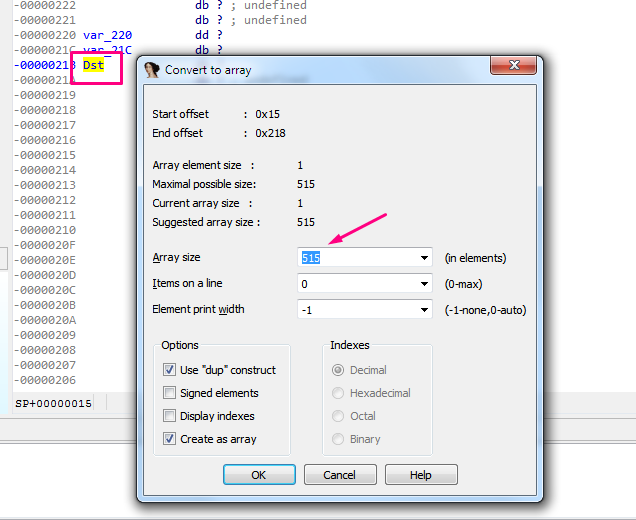The image size is (636, 520).
Task: Select the Octal indexes radio button
Action: coord(338,416)
